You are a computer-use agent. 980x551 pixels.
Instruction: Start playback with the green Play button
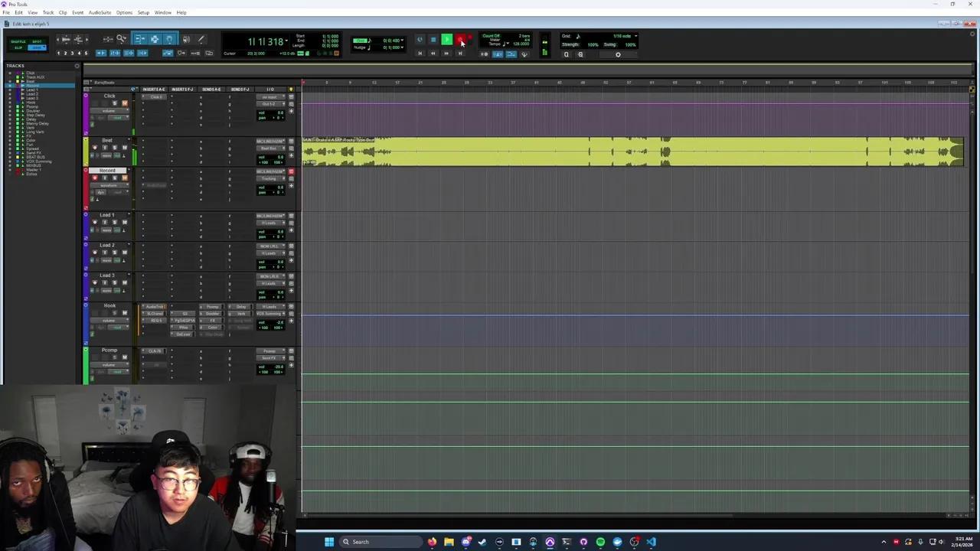pos(447,40)
